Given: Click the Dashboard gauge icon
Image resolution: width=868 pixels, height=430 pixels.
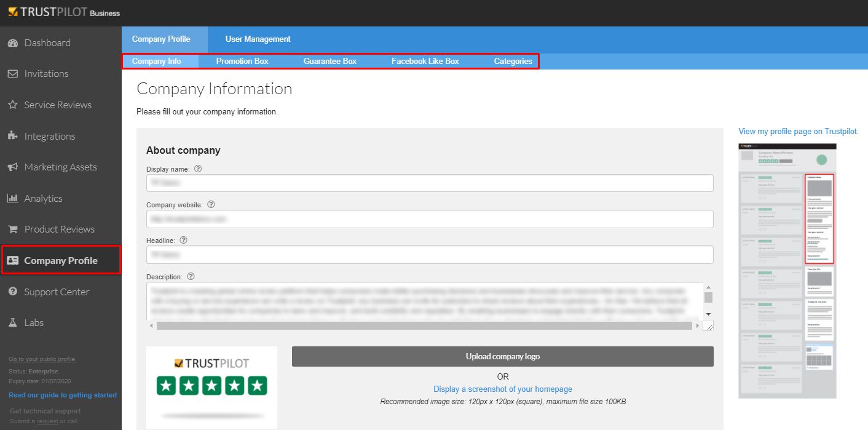Looking at the screenshot, I should tap(13, 43).
